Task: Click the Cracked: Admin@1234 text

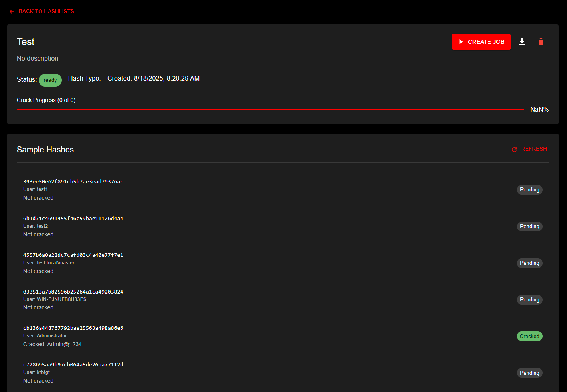Action: click(x=52, y=344)
